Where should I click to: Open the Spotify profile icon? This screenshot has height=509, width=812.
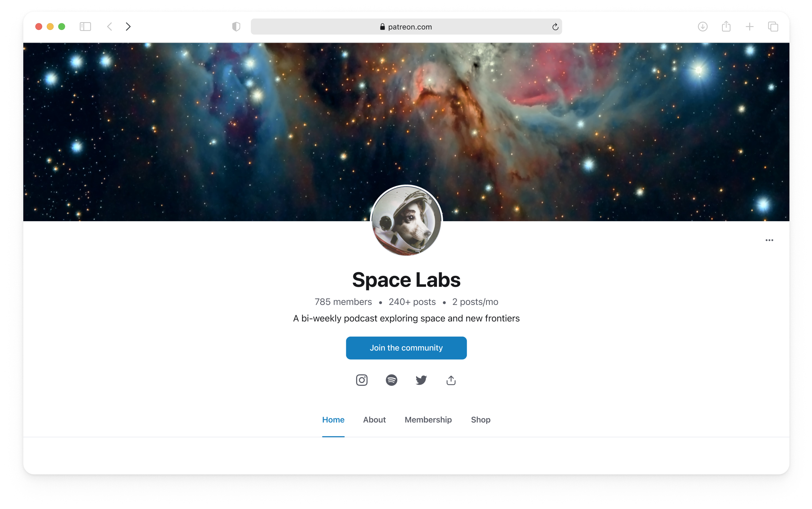tap(391, 380)
